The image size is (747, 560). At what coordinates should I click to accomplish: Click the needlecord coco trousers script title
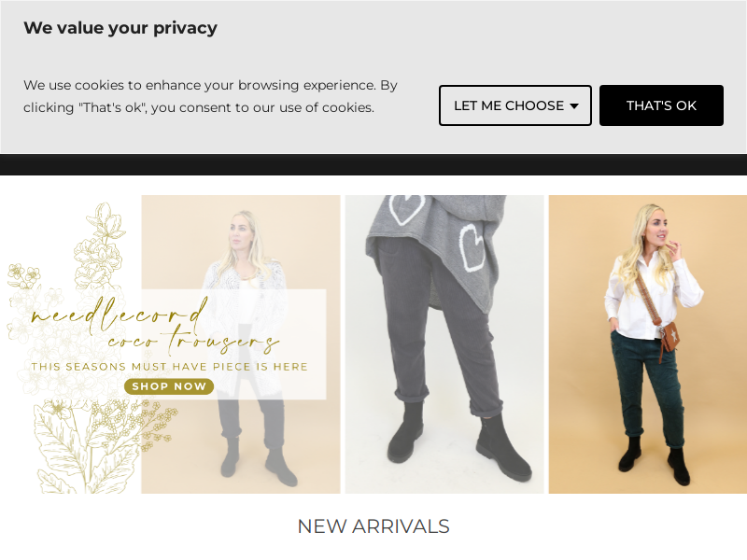click(x=155, y=327)
